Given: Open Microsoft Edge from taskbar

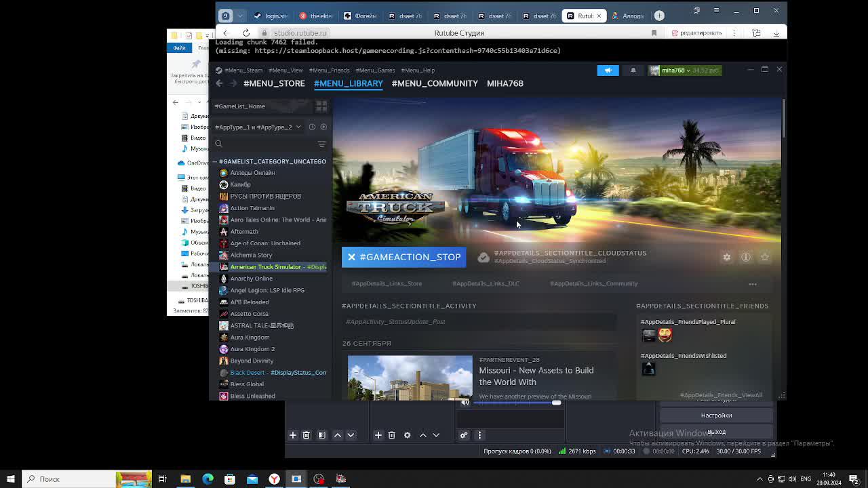Looking at the screenshot, I should (x=208, y=479).
